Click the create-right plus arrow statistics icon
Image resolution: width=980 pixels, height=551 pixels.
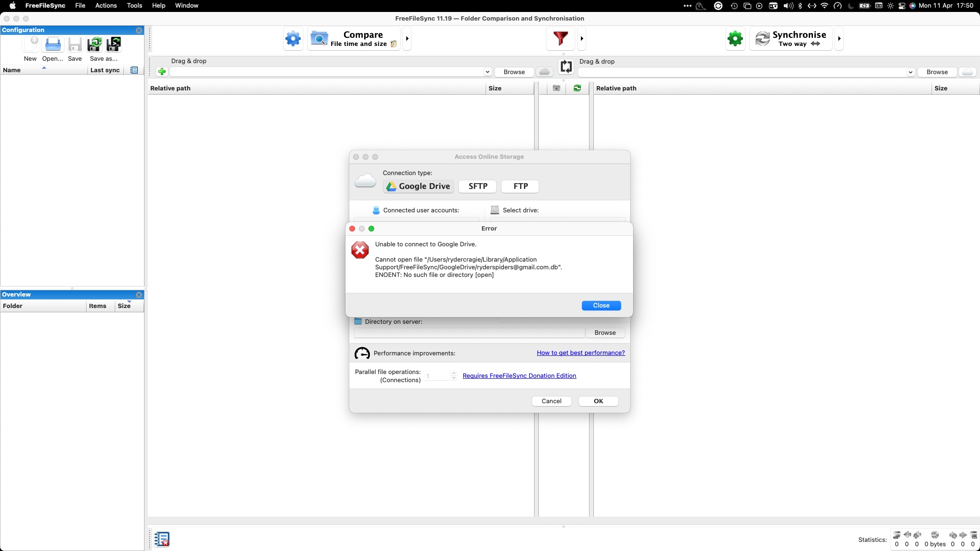(953, 535)
